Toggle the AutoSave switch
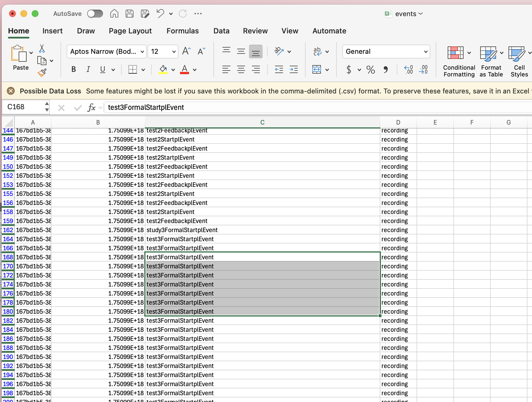 [95, 14]
